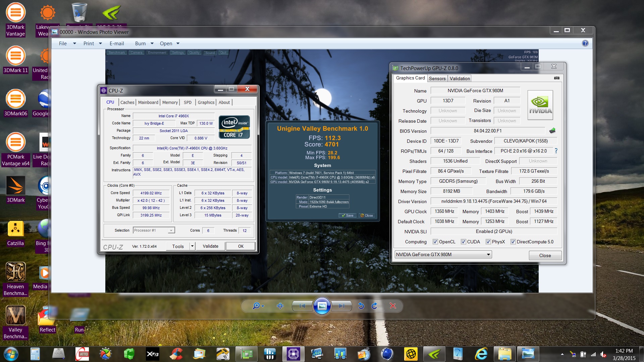Open the Recycle Bin on the desktop
This screenshot has width=644, height=362.
79,13
